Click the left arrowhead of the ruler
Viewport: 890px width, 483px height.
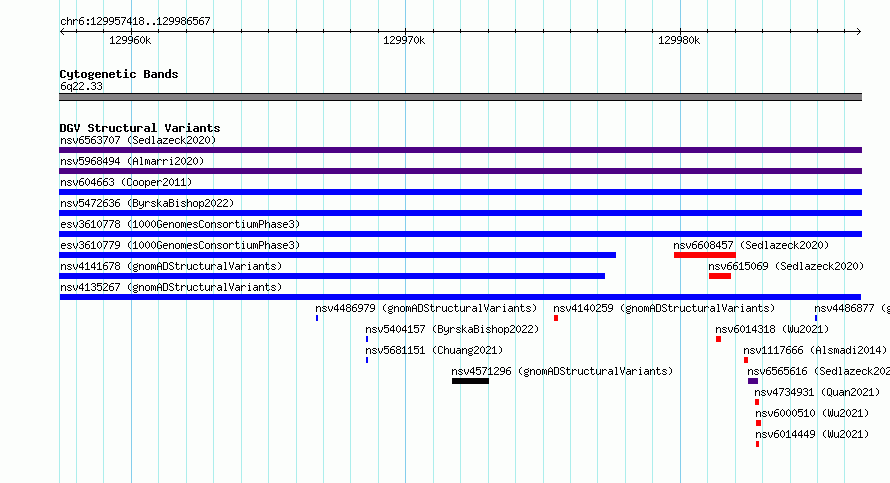pos(62,32)
